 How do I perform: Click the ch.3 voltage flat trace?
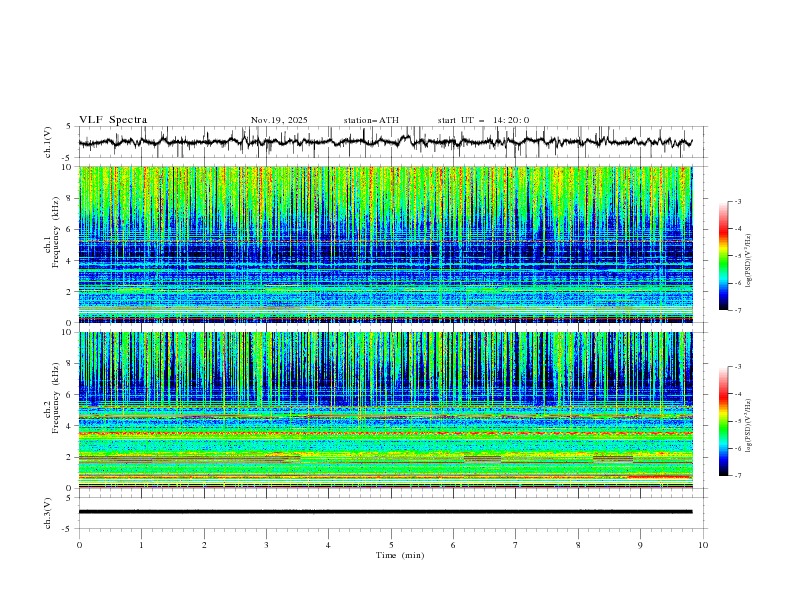[x=385, y=512]
